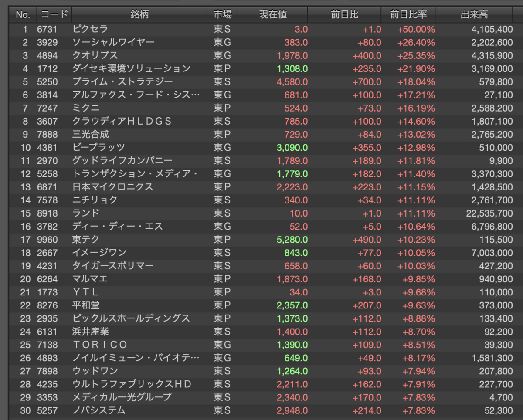
Task: Select 日本マイクロニクス stock name
Action: [113, 186]
